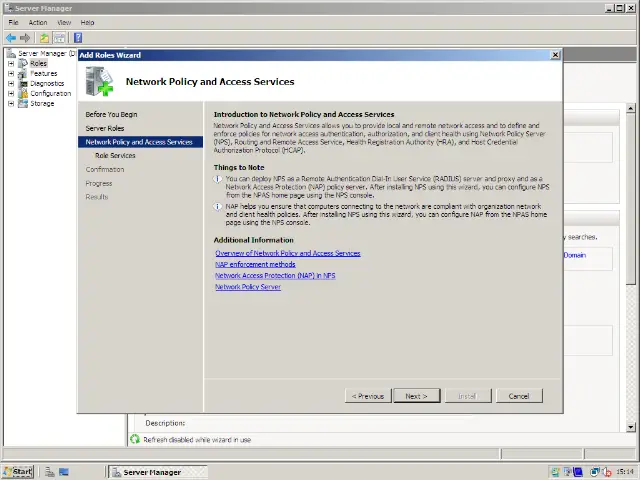Click Server Manager taskbar button
The width and height of the screenshot is (640, 480).
(x=158, y=472)
